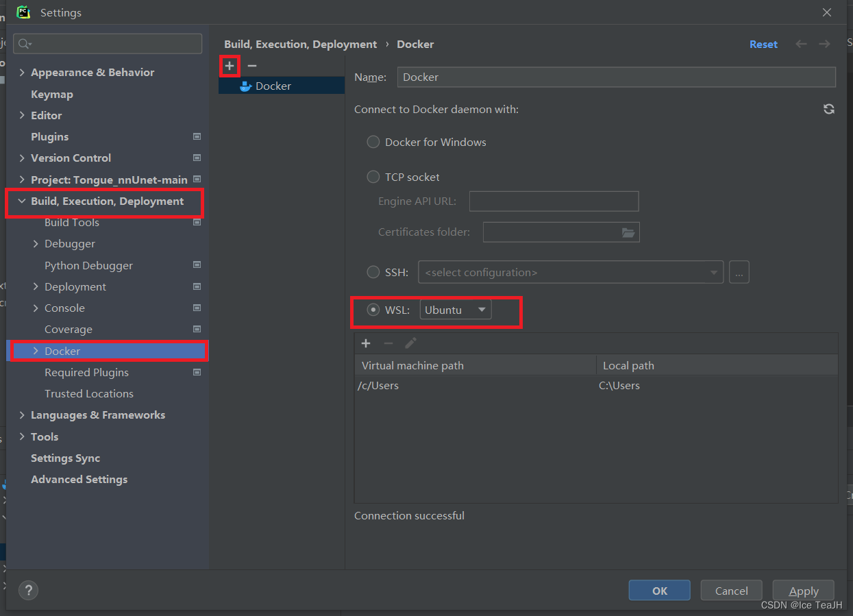Click the refresh icon beside Connect to Docker daemon
This screenshot has height=616, width=853.
click(x=829, y=109)
